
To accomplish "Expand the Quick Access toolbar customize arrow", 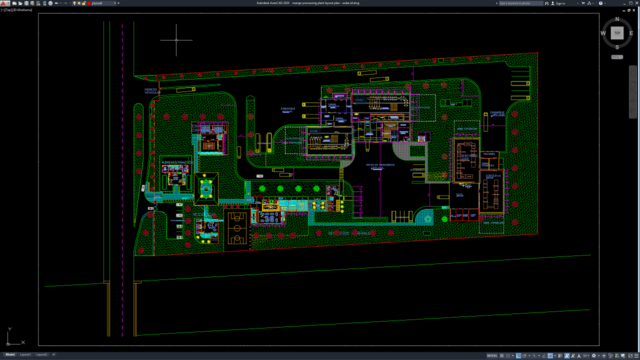I will pos(118,3).
